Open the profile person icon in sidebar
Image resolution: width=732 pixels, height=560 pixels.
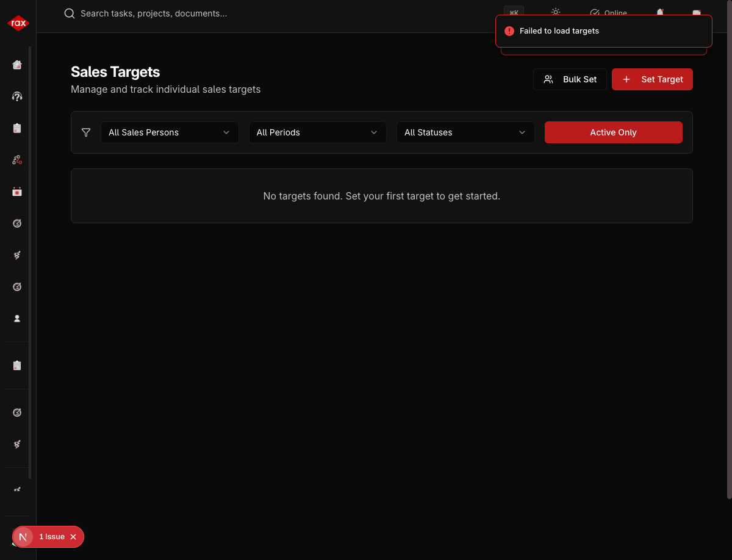pyautogui.click(x=16, y=318)
